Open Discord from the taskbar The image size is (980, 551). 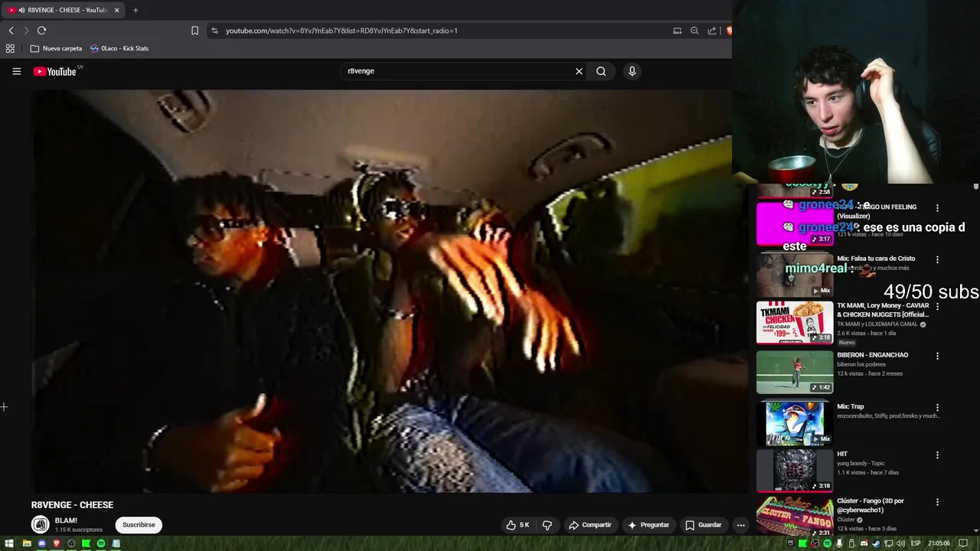[x=41, y=543]
